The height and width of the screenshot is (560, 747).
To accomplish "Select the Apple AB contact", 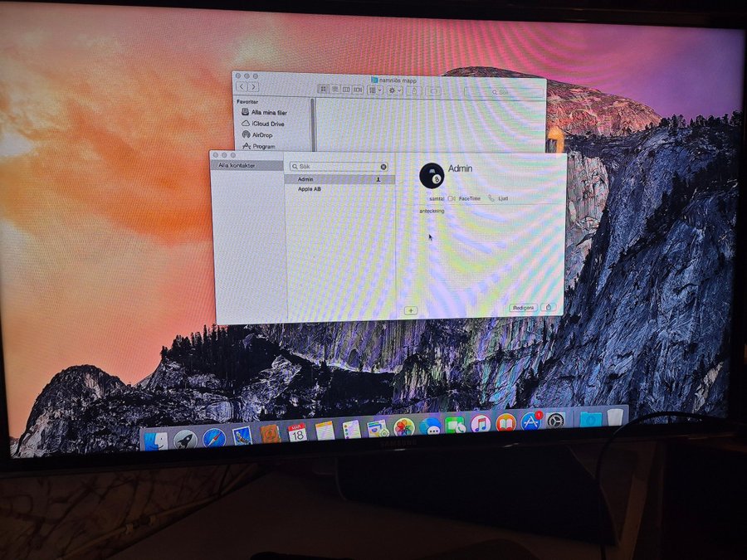I will [310, 189].
